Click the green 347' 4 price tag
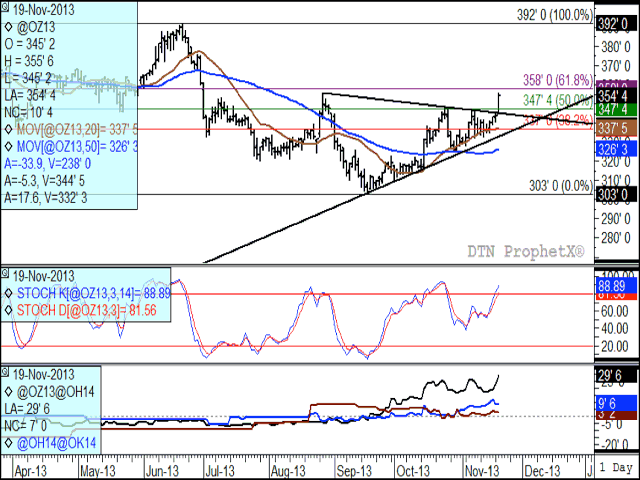 (616, 109)
